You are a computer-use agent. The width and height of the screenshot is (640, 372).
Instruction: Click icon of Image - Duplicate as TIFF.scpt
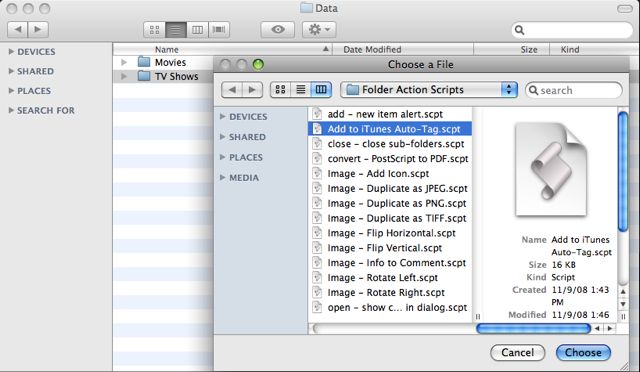(317, 218)
